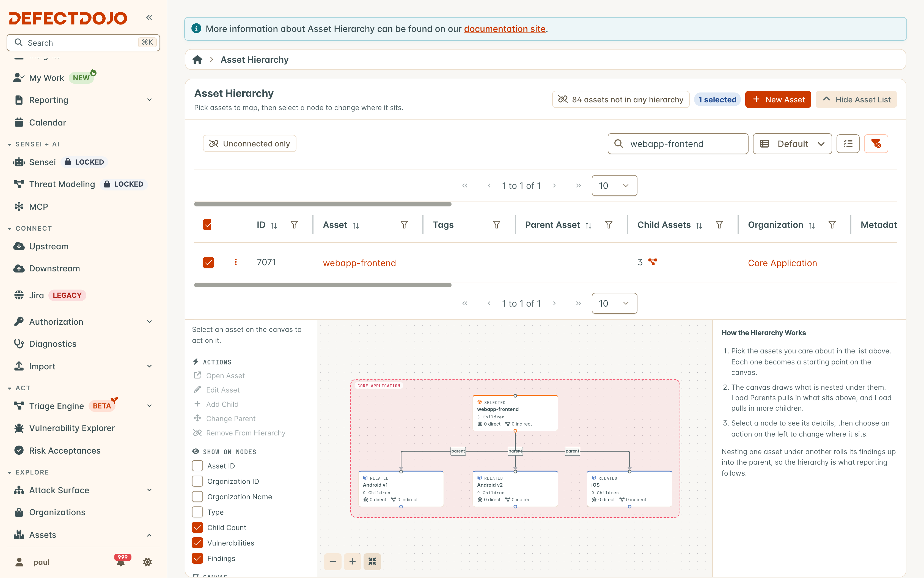Open the column checklist settings icon
This screenshot has width=924, height=578.
[x=848, y=144]
